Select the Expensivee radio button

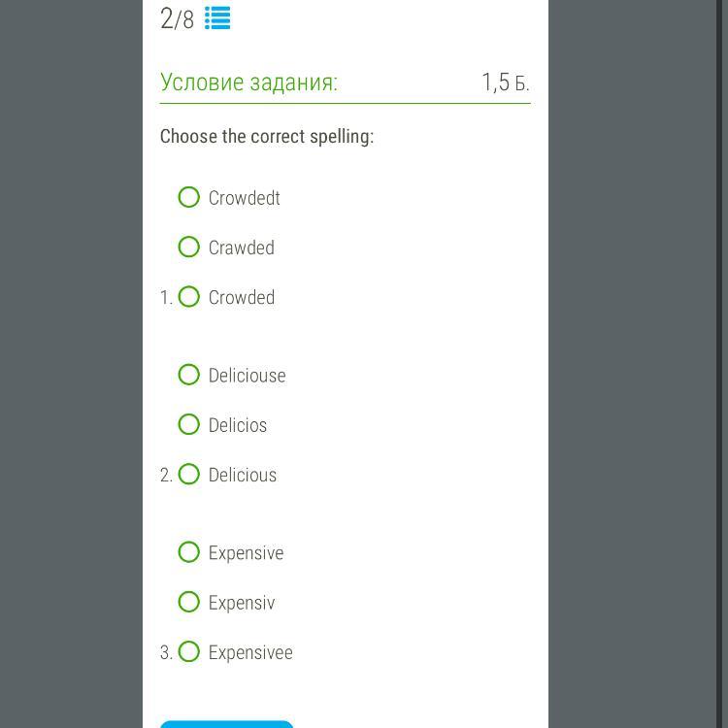[x=189, y=652]
